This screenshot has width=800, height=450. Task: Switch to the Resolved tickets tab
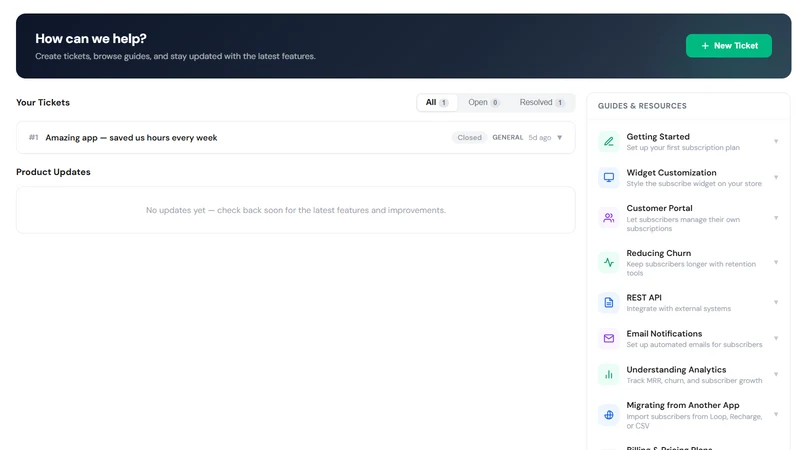(x=541, y=103)
